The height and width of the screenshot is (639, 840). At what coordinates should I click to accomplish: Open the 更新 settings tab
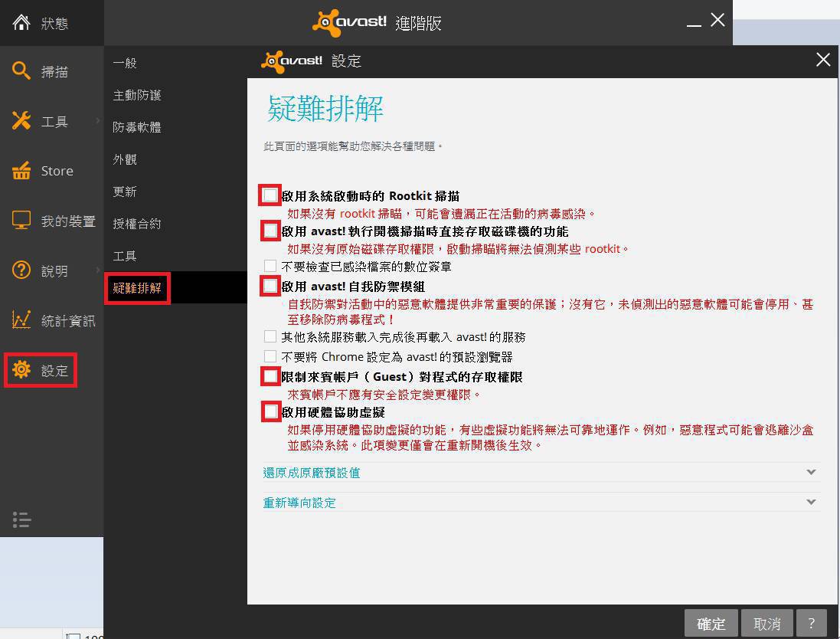[125, 192]
